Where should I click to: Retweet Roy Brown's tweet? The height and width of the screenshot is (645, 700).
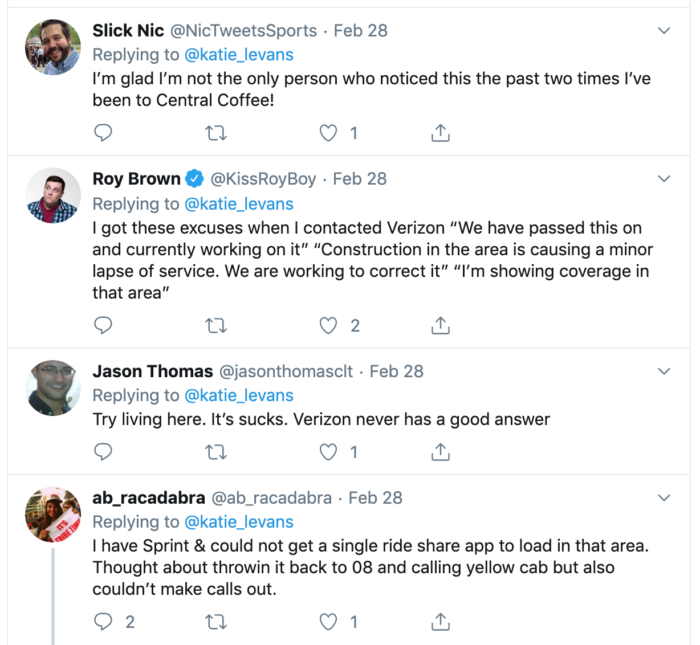coord(215,325)
